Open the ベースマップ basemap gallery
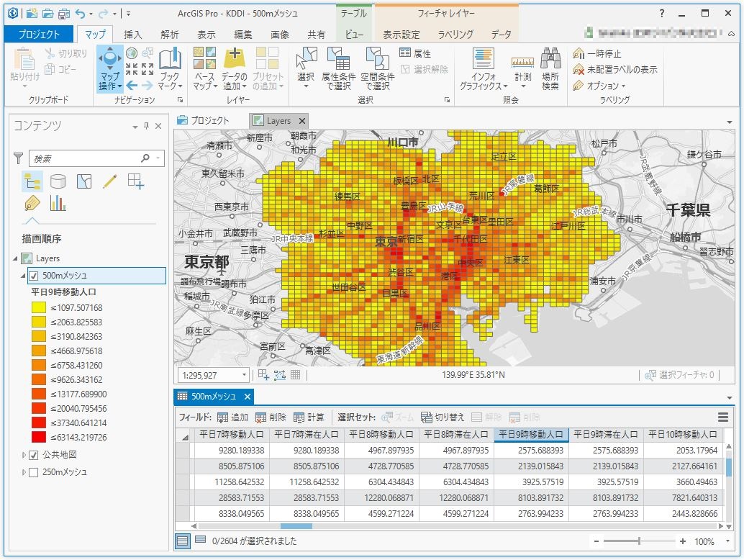The image size is (744, 560). [x=204, y=69]
